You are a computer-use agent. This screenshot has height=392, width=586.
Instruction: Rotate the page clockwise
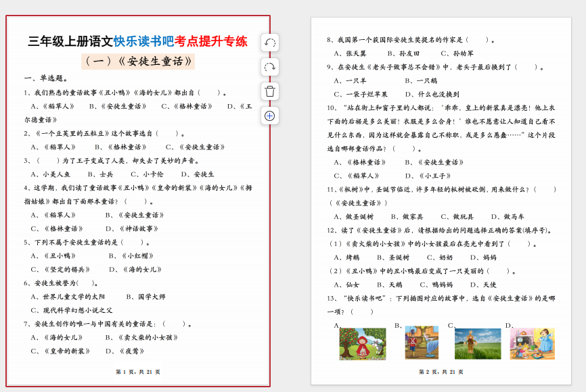[270, 67]
